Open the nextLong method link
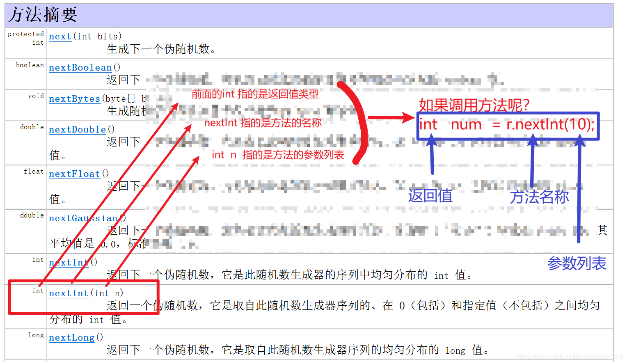627x364 pixels. coord(72,338)
